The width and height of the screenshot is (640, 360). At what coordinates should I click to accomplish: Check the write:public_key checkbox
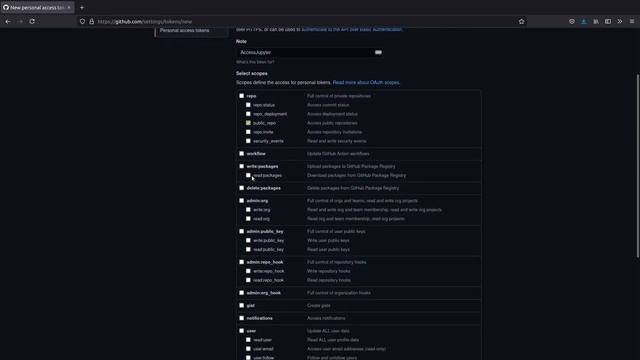(x=248, y=240)
